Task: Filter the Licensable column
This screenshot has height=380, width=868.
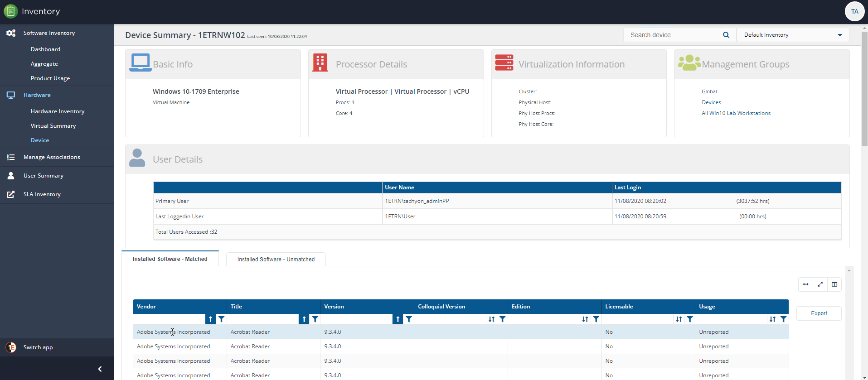Action: [690, 319]
